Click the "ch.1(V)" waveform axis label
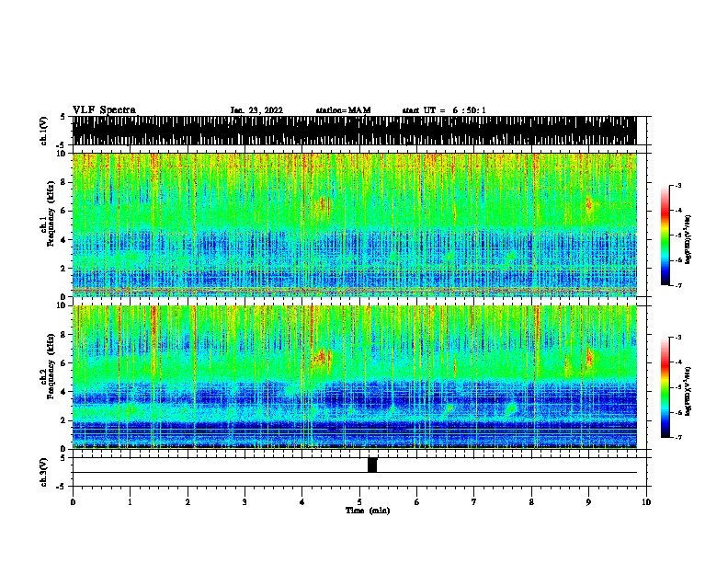 (44, 131)
